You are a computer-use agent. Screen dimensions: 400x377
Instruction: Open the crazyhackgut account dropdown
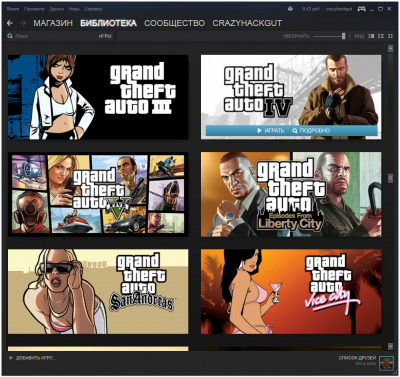click(x=339, y=9)
